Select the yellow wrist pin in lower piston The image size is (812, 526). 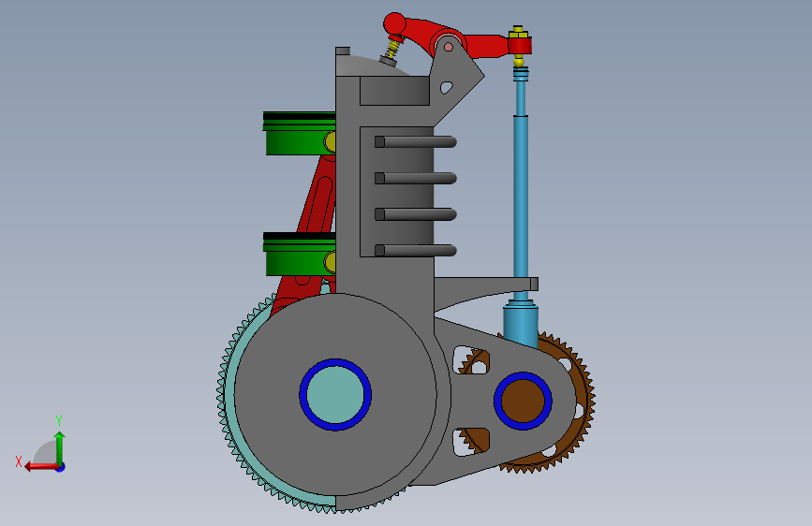point(331,262)
